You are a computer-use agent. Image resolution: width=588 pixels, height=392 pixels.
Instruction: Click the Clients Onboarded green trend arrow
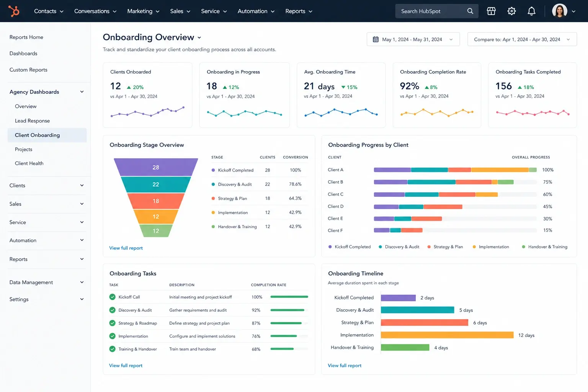pyautogui.click(x=129, y=87)
